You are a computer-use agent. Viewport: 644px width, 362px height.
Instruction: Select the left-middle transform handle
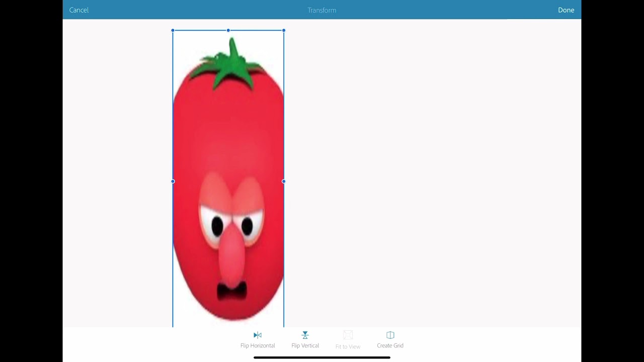(x=173, y=182)
